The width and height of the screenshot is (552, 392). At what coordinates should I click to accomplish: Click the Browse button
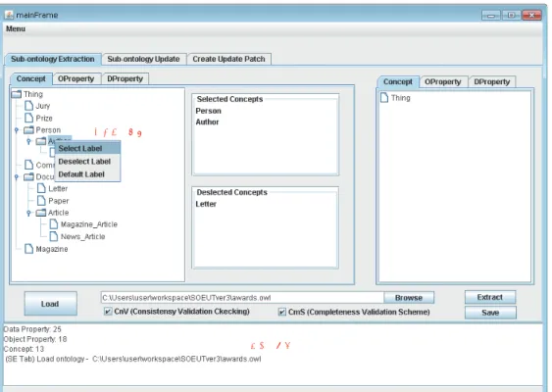[x=409, y=298]
